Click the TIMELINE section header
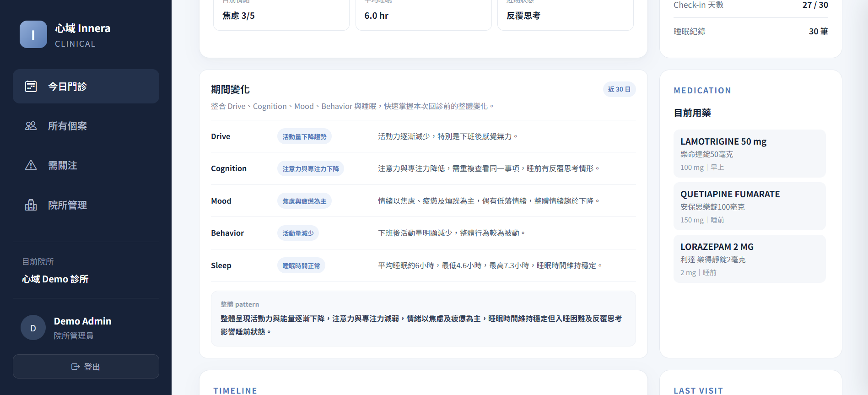Image resolution: width=868 pixels, height=395 pixels. tap(235, 390)
